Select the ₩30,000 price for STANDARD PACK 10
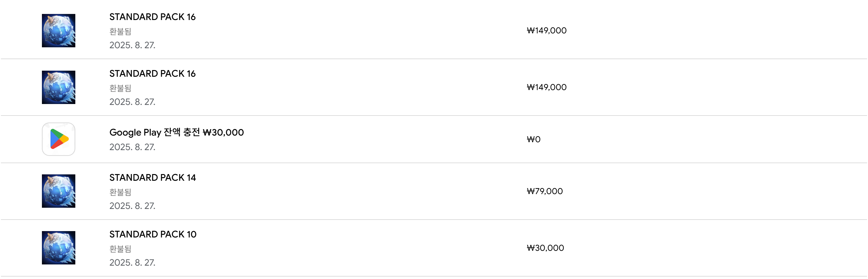Image resolution: width=868 pixels, height=279 pixels. (545, 248)
